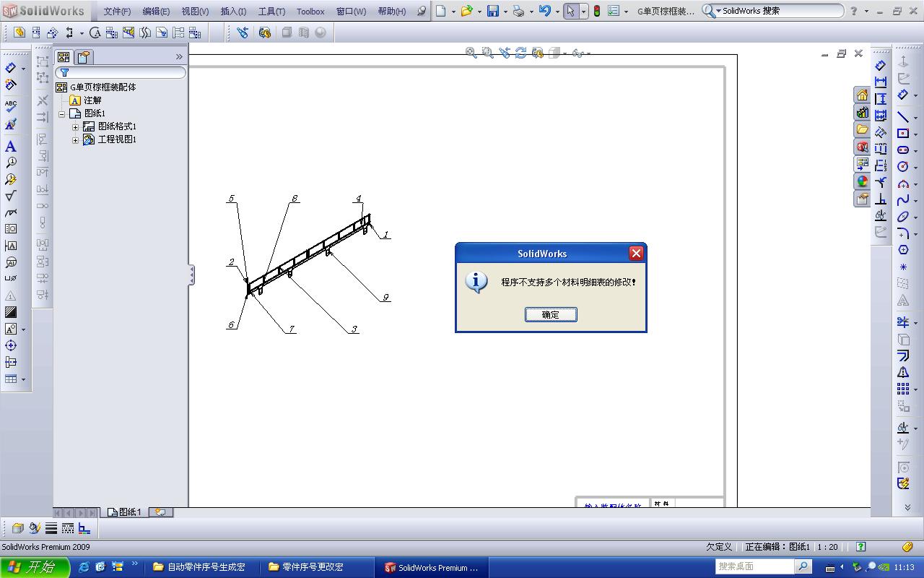Click the 搜索桌面 desktop search field
The width and height of the screenshot is (924, 578).
click(755, 566)
